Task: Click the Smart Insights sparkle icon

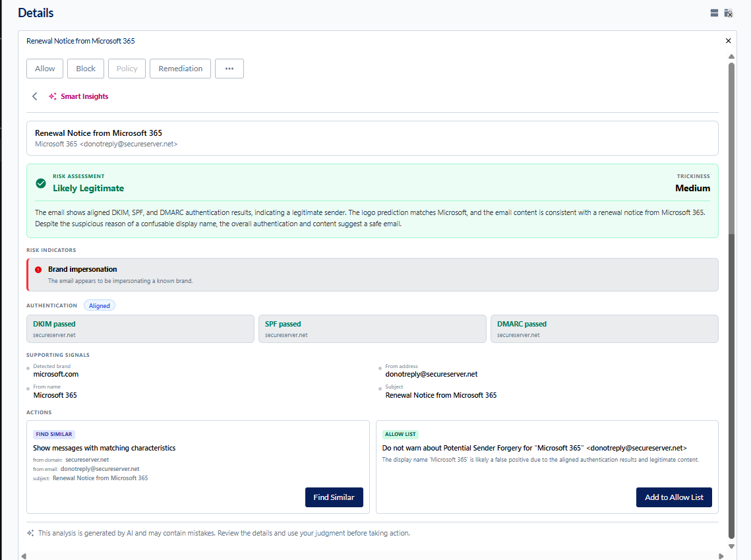Action: [52, 96]
